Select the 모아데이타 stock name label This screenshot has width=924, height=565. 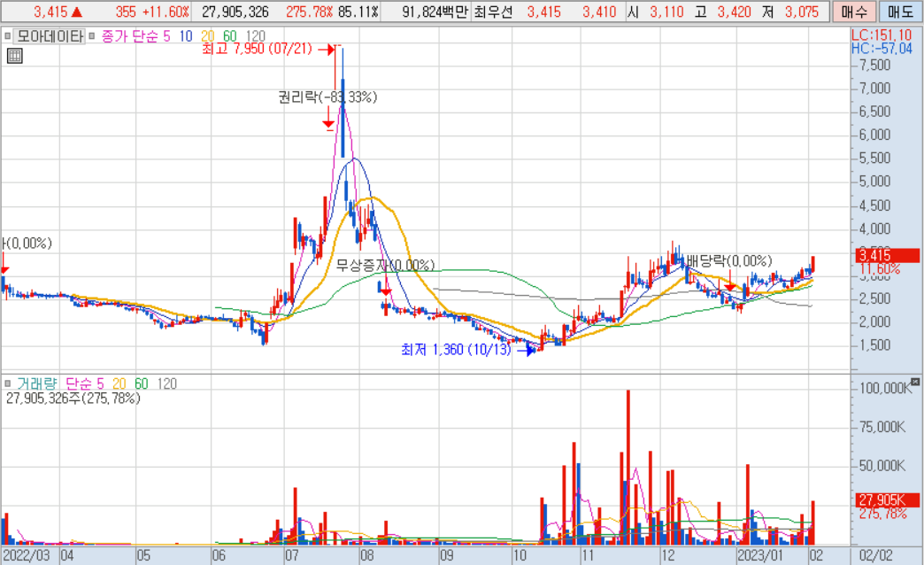pos(50,36)
